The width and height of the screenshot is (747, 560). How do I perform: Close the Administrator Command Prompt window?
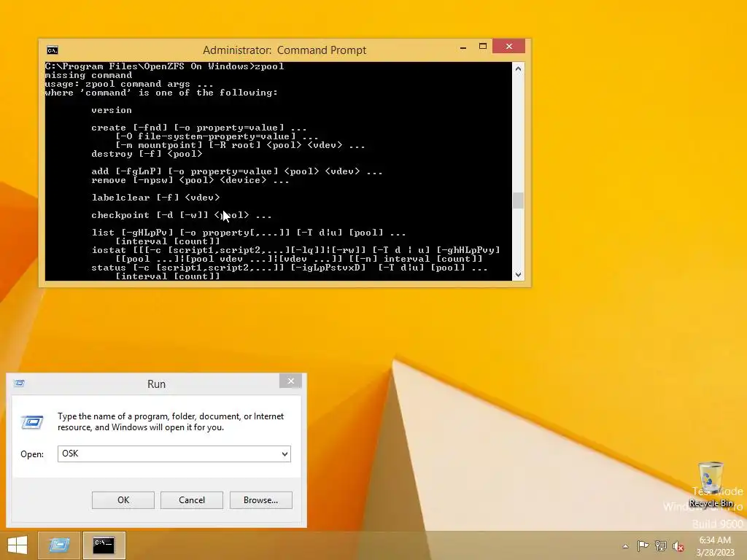508,46
